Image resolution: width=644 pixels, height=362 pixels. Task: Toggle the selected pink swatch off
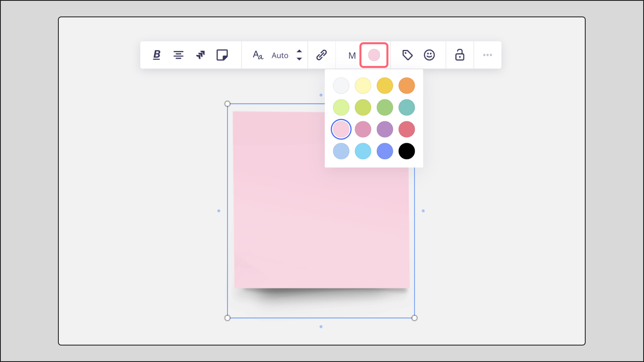pos(341,129)
